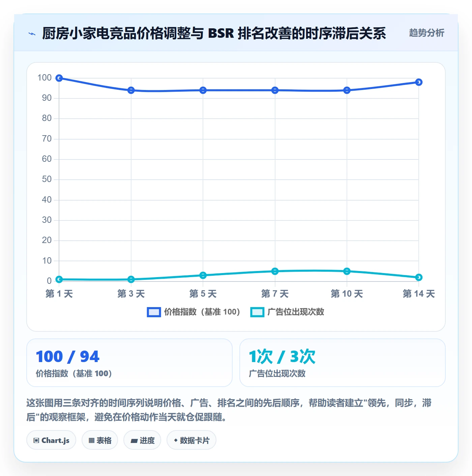Click the y-axis label 50
Screen dimensions: 472x476
pyautogui.click(x=47, y=179)
